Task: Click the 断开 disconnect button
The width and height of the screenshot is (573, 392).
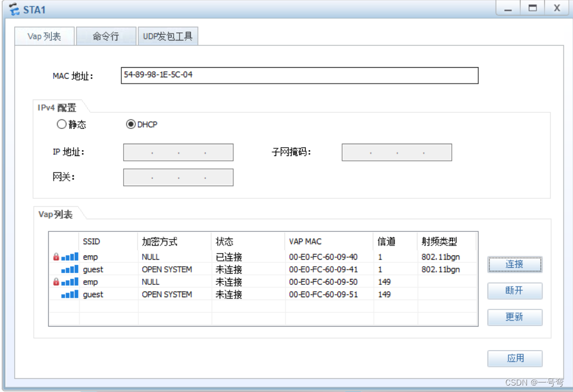Action: (515, 291)
